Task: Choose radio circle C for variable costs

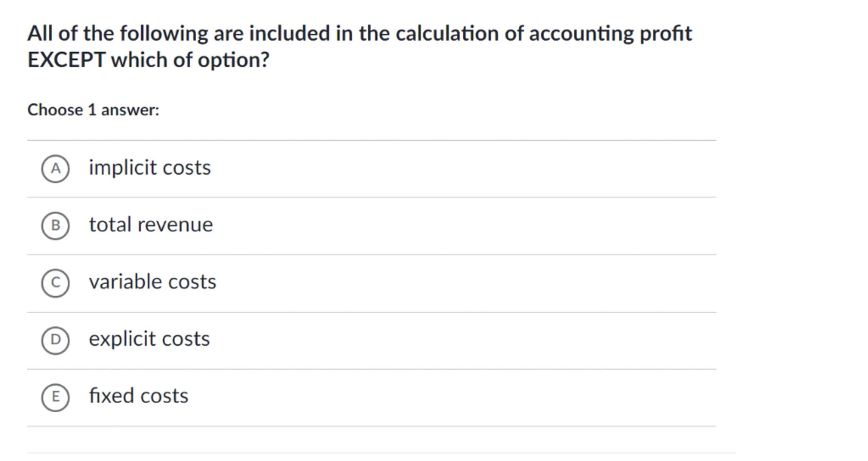Action: (x=55, y=283)
